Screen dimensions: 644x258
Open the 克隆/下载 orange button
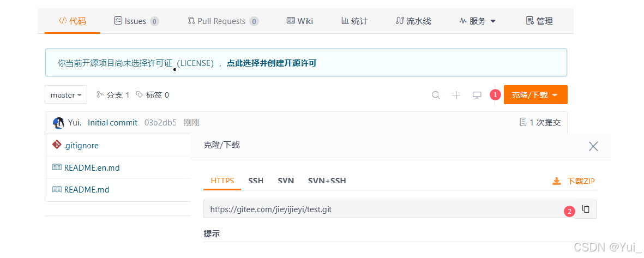point(535,95)
